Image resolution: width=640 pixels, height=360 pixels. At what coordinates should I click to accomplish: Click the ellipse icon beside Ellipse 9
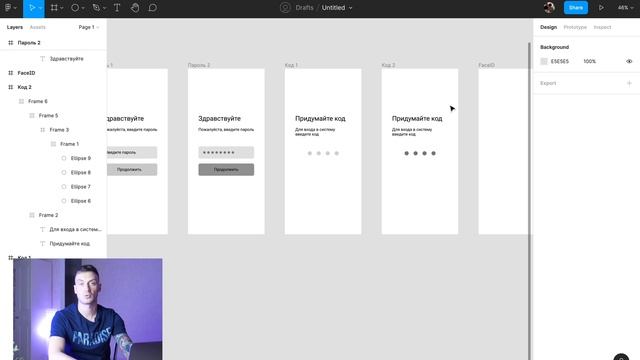[64, 158]
